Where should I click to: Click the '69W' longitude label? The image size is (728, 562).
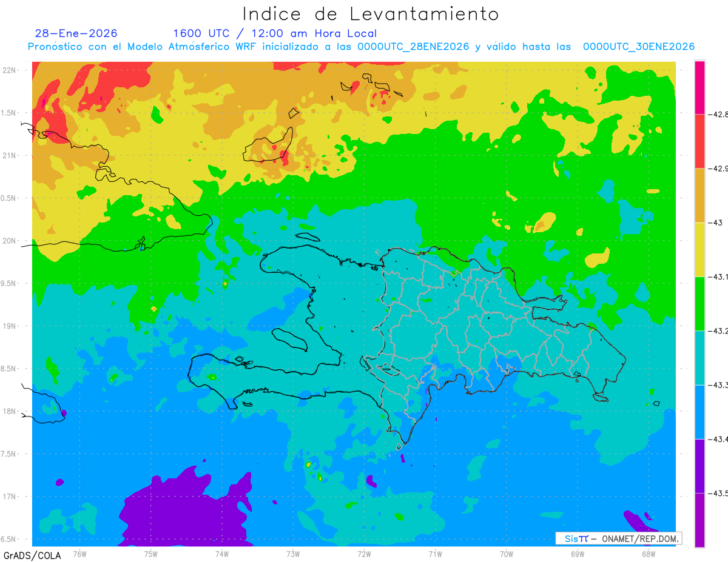click(578, 554)
